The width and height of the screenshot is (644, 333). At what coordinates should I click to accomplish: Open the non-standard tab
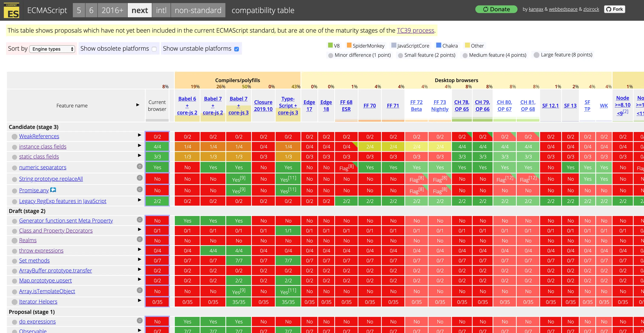click(198, 10)
